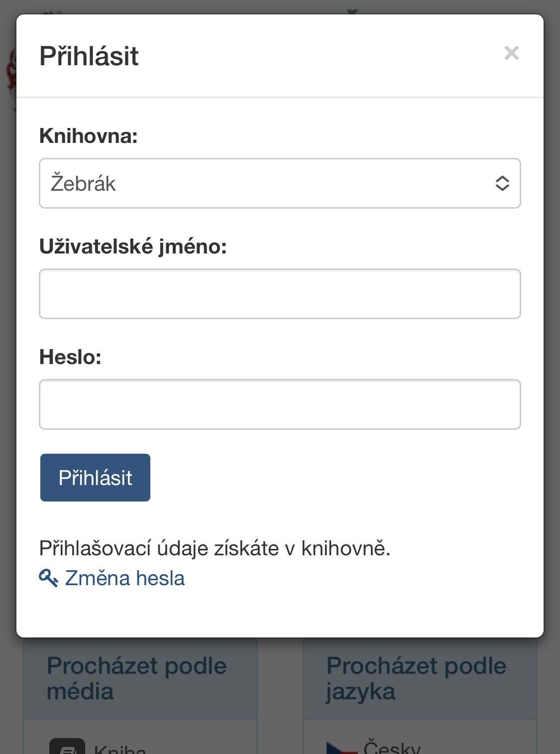Click the Procházet podle jazyka panel heading
Screen dimensions: 560x754
click(x=416, y=678)
